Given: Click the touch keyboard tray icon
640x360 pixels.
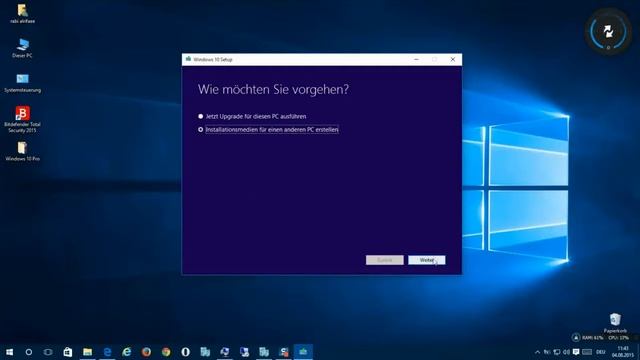Looking at the screenshot, I should [x=587, y=352].
